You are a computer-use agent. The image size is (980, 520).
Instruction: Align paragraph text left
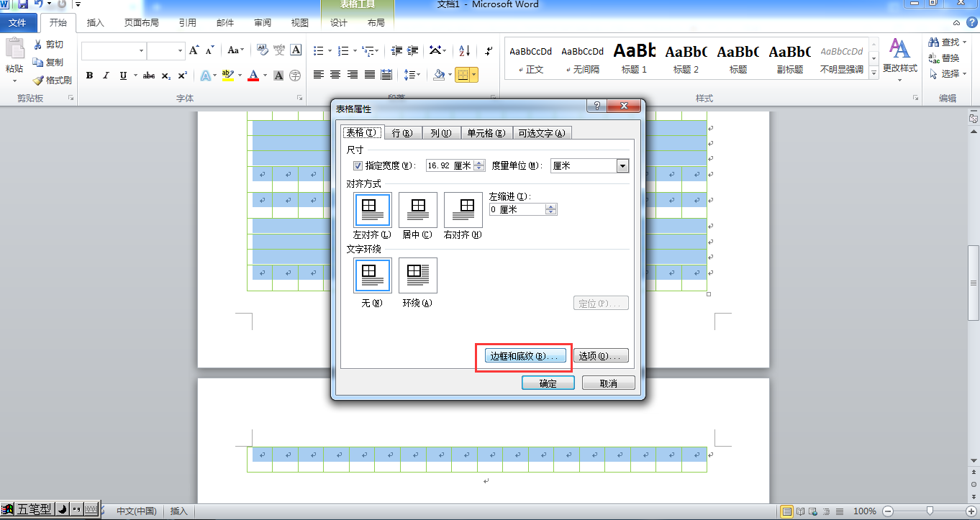(319, 75)
